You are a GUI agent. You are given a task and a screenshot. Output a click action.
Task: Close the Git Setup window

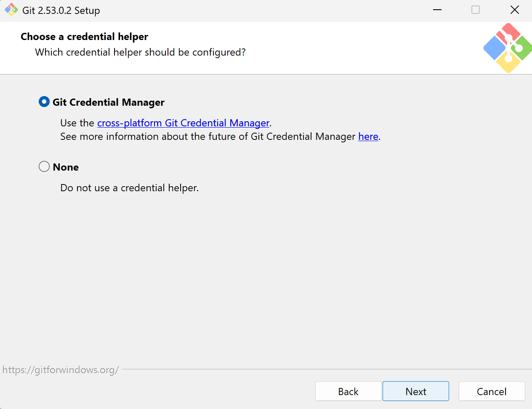[x=514, y=10]
